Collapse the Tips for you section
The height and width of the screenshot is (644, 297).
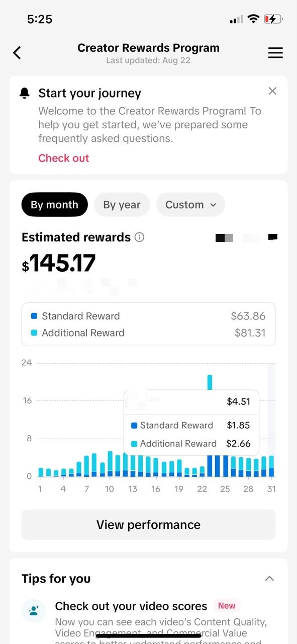pyautogui.click(x=269, y=579)
